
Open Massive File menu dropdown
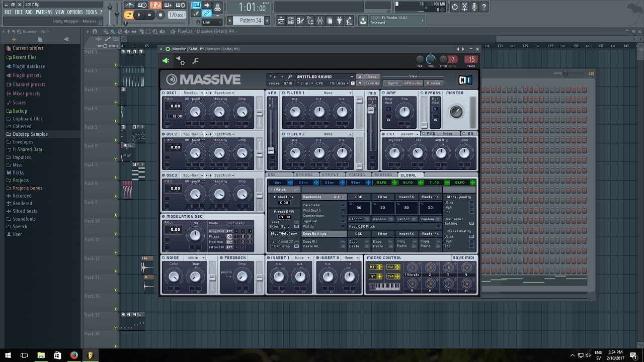click(276, 77)
